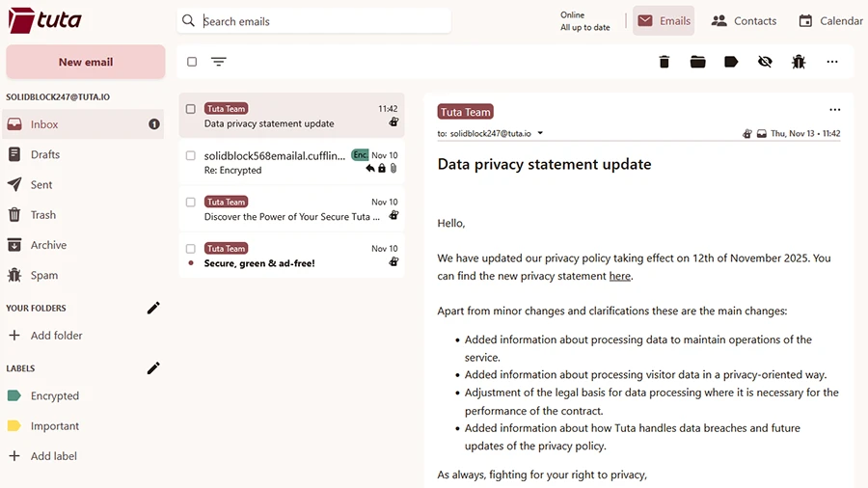Click the New email button

(x=86, y=62)
